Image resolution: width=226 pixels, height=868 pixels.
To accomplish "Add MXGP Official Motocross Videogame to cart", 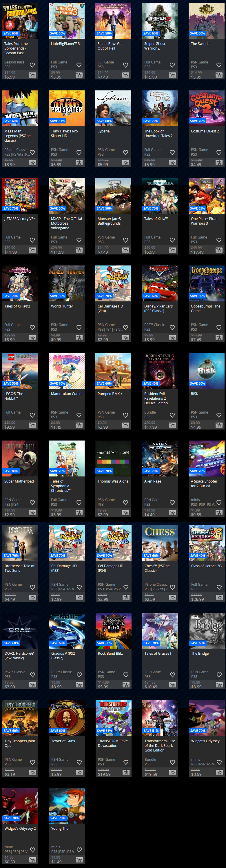I will (x=79, y=250).
